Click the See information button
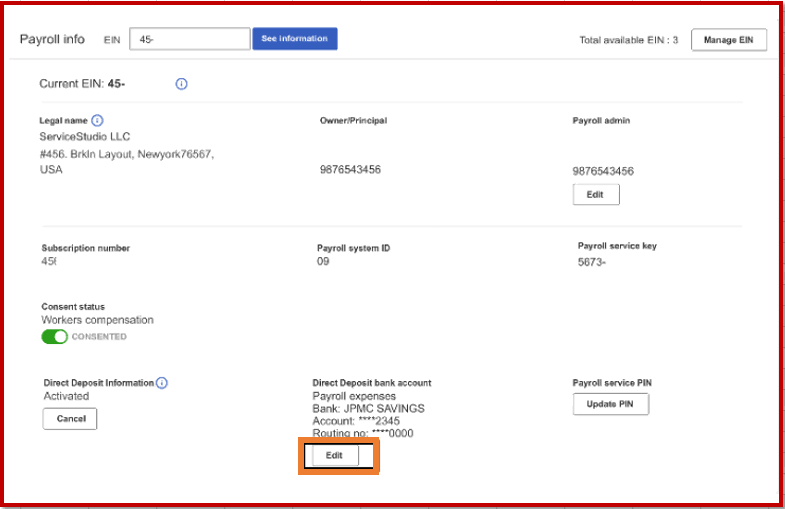 point(295,39)
